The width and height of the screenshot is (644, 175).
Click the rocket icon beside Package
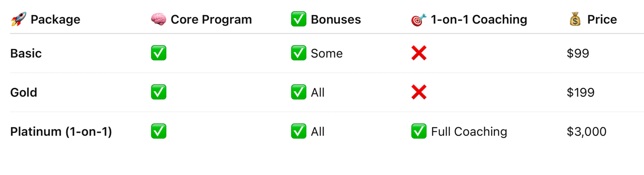coord(18,19)
